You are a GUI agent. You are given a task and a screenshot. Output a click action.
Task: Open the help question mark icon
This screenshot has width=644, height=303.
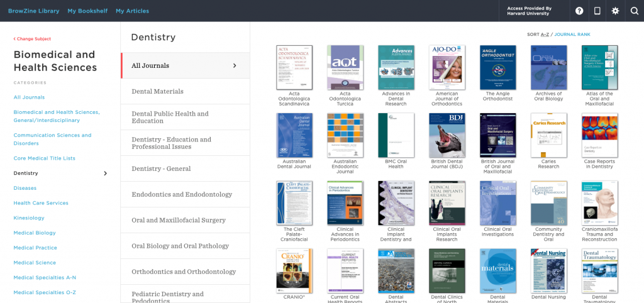579,11
